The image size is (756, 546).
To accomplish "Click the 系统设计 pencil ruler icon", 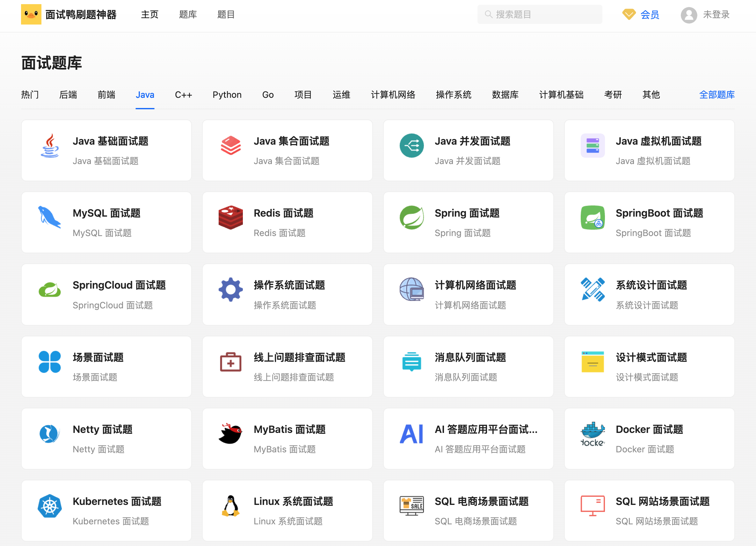I will click(593, 290).
